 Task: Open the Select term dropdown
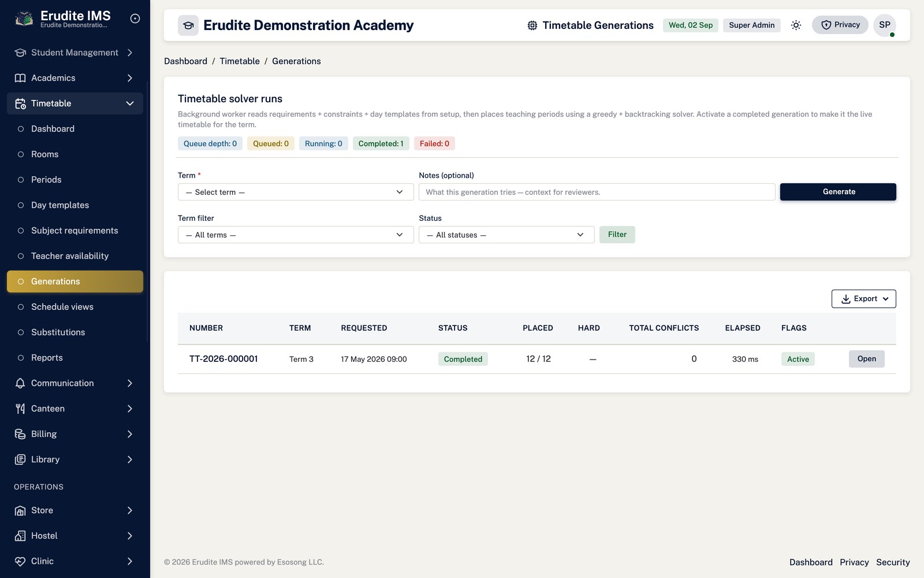(296, 192)
